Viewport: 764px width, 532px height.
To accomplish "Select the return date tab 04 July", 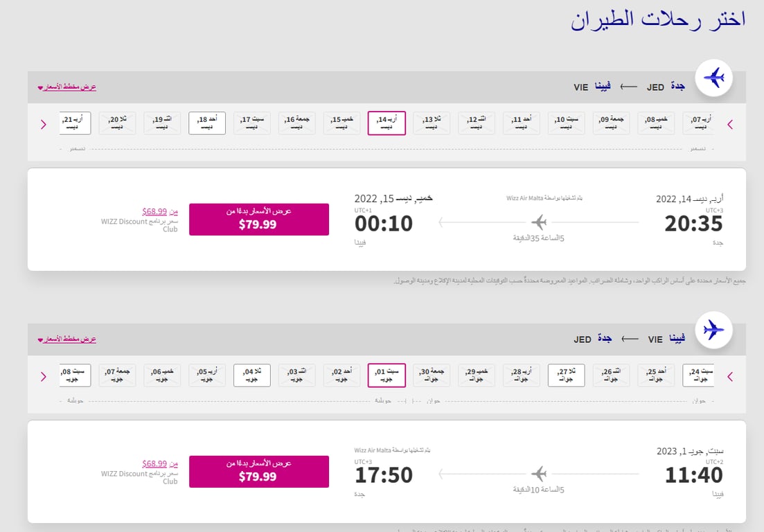I will coord(252,375).
